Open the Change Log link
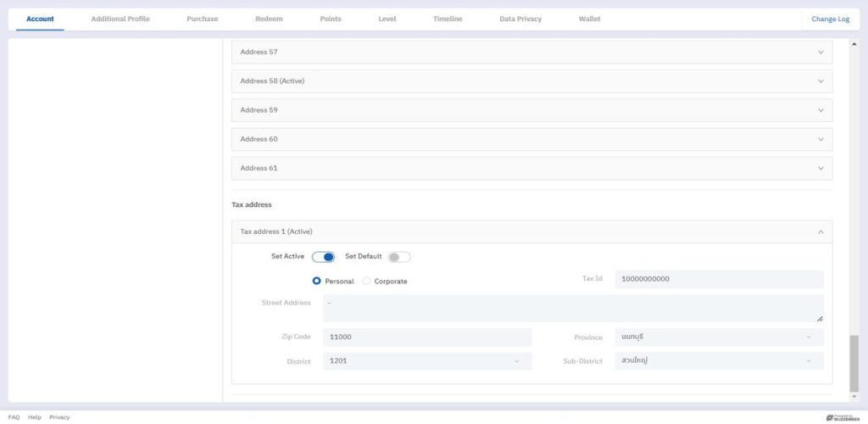The height and width of the screenshot is (424, 868). click(830, 19)
